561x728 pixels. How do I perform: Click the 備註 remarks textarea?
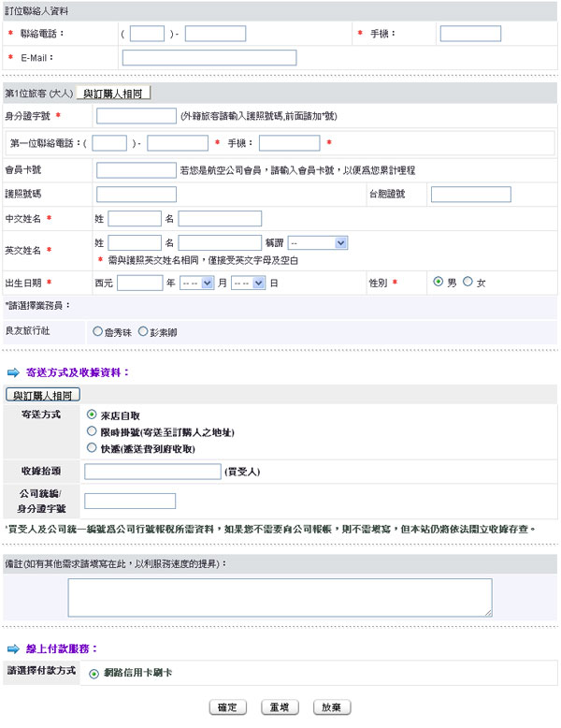coord(280,598)
